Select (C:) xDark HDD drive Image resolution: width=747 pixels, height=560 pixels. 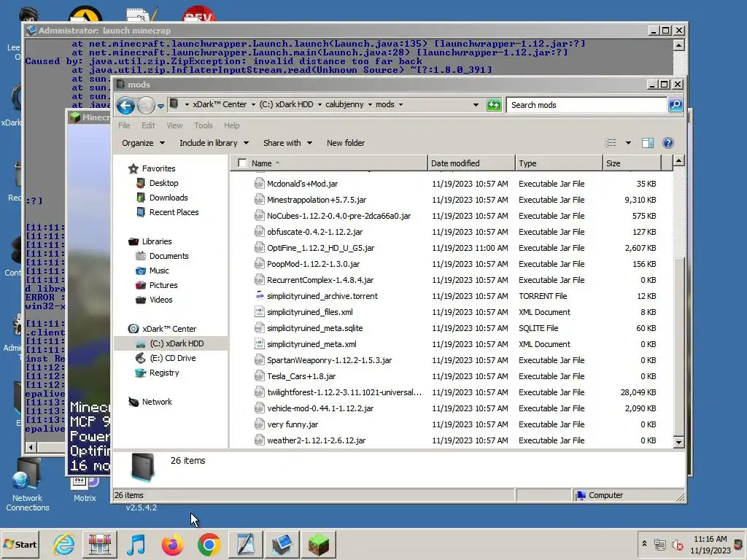pyautogui.click(x=177, y=343)
